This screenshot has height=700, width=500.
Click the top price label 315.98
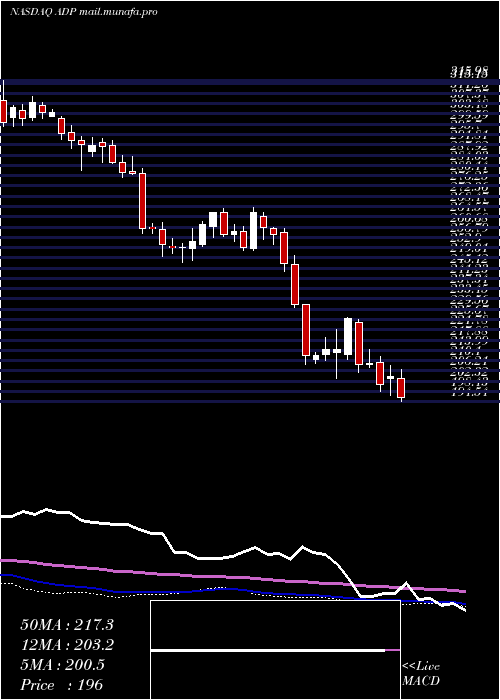470,71
